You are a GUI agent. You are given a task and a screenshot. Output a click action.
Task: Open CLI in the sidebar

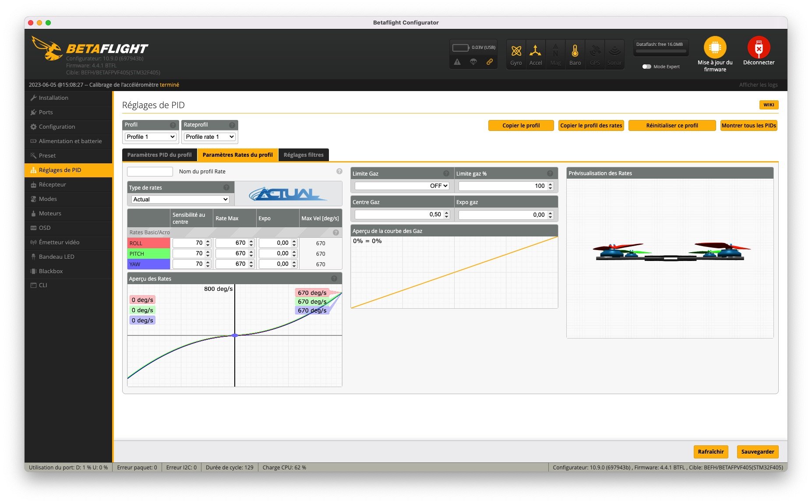pos(68,285)
